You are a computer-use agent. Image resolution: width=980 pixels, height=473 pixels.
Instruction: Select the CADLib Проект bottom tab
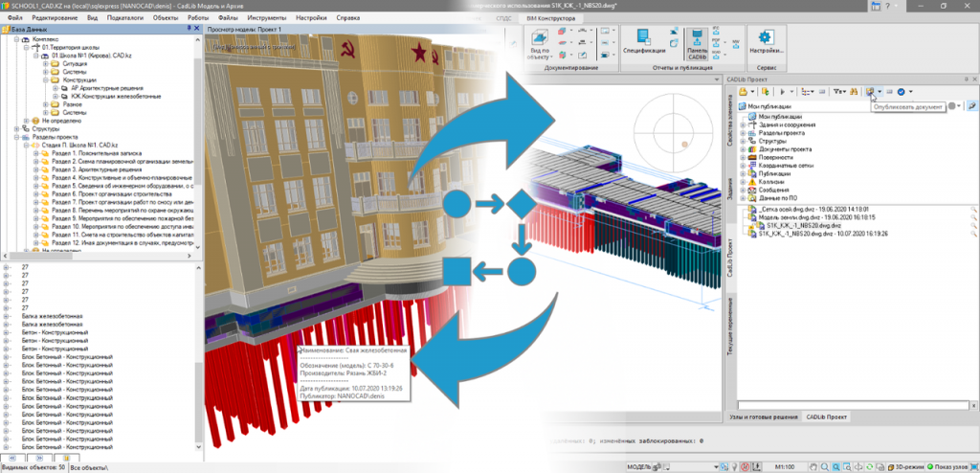point(826,417)
